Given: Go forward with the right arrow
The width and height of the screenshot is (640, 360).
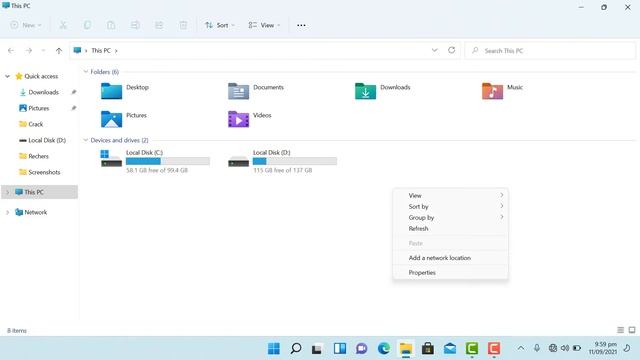Looking at the screenshot, I should 29,51.
